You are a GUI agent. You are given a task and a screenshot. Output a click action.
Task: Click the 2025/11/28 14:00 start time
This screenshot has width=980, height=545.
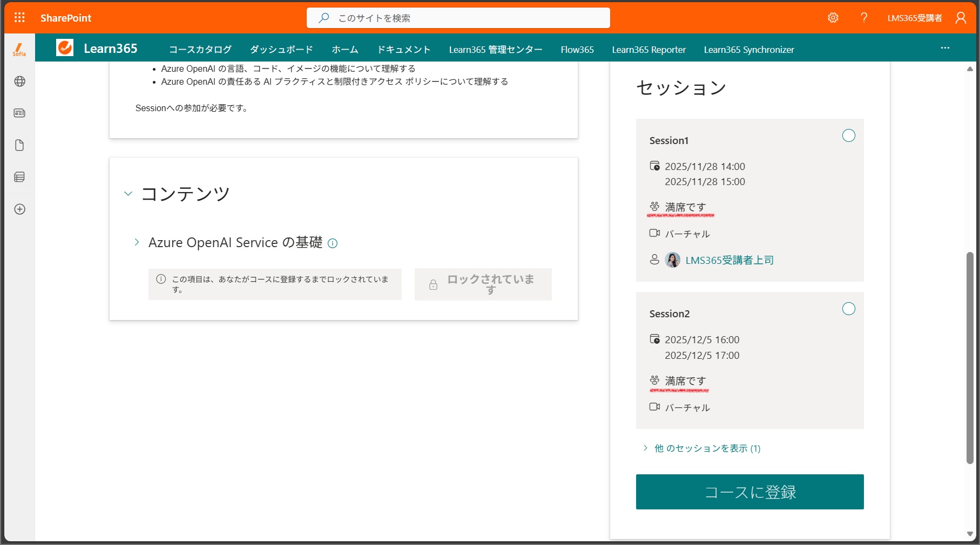705,166
